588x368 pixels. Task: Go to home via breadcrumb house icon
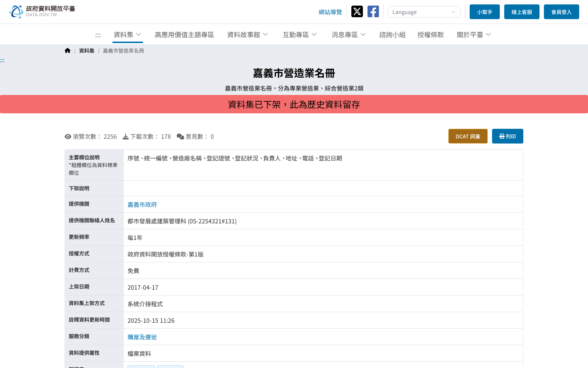(68, 51)
